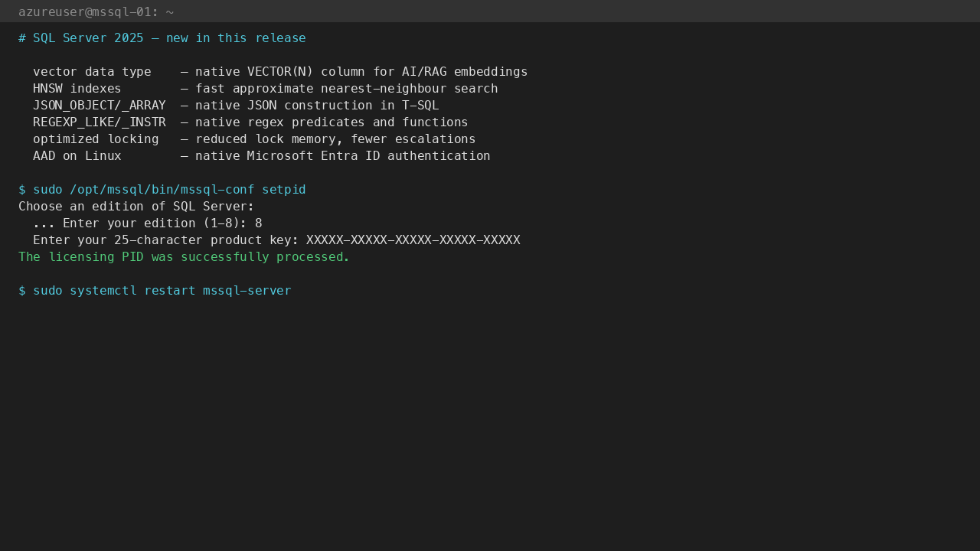Click the 'optimized locking' feature line

click(254, 139)
